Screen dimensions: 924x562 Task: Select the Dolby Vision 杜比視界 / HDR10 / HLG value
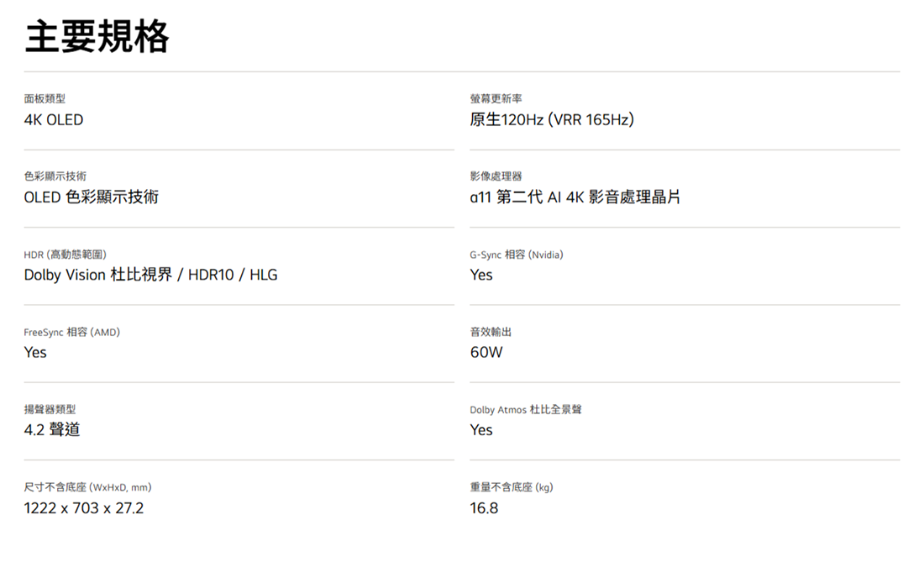(x=150, y=275)
